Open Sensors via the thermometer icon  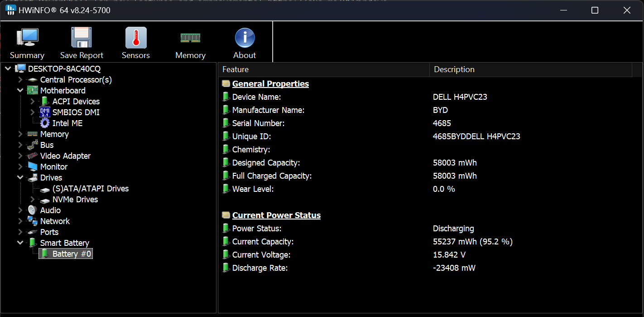pyautogui.click(x=136, y=37)
